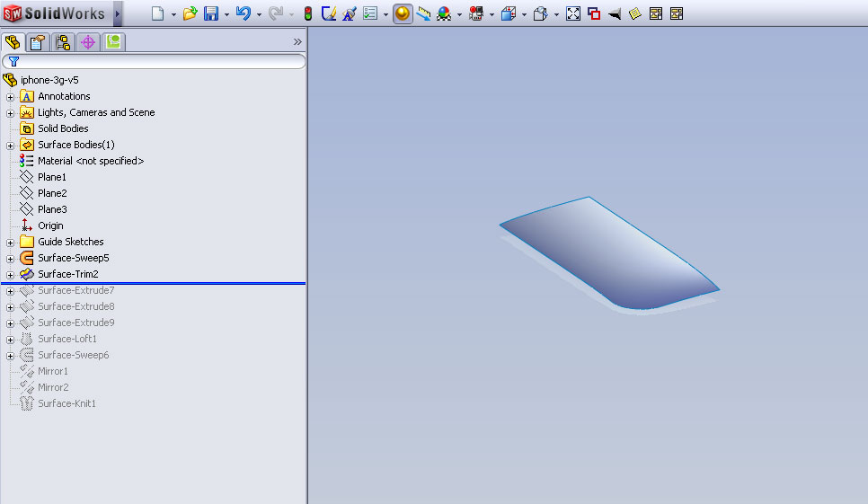
Task: Click the Rebuild traffic light icon
Action: [308, 13]
